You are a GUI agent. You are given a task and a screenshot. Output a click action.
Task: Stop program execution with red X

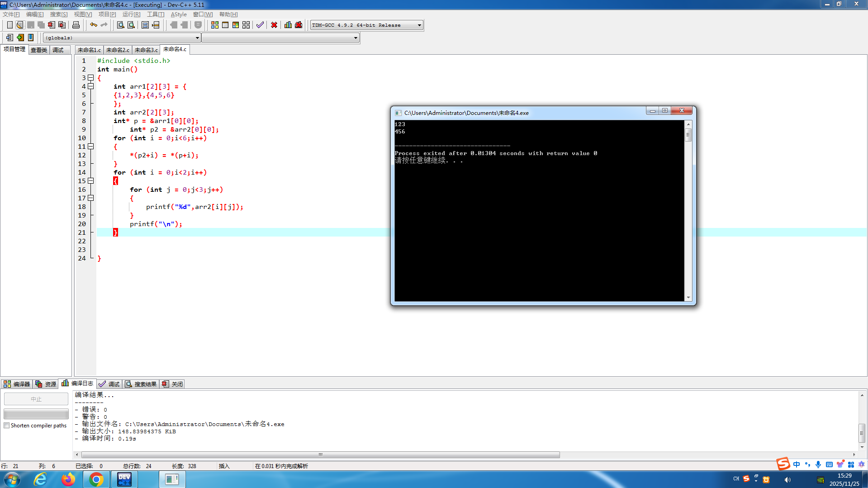point(274,25)
